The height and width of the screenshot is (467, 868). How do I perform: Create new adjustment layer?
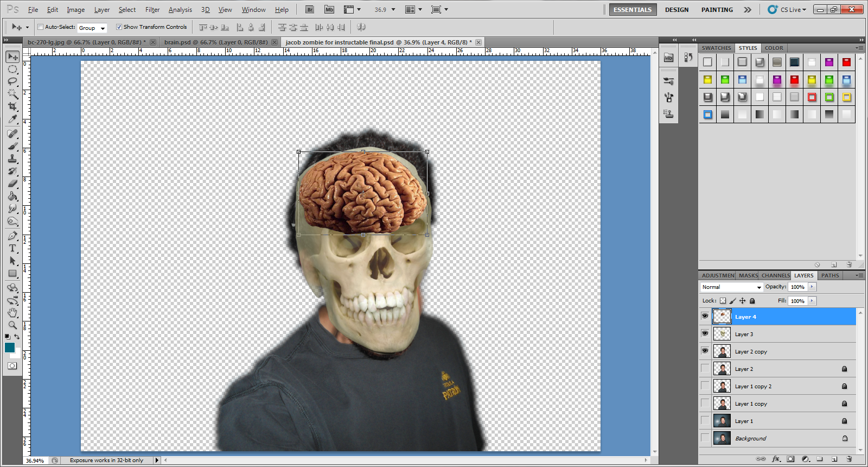click(806, 459)
